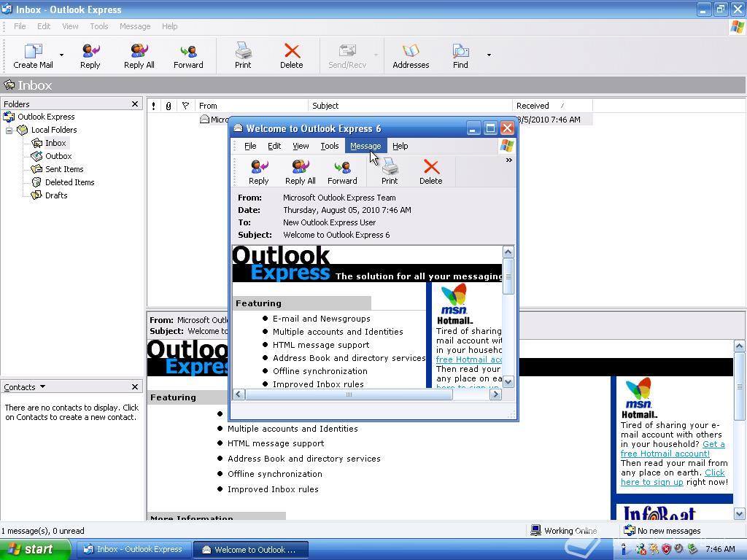
Task: Click the '1 message(s), 0 unread' status text
Action: click(43, 531)
